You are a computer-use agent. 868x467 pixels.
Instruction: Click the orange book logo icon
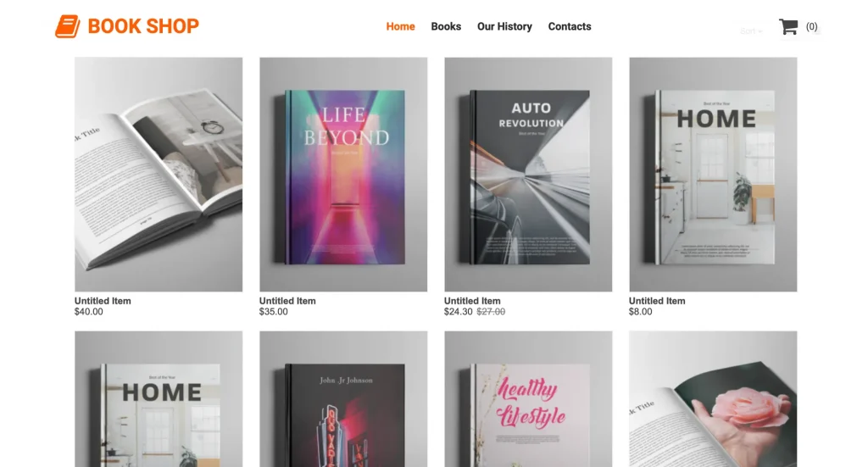click(68, 26)
